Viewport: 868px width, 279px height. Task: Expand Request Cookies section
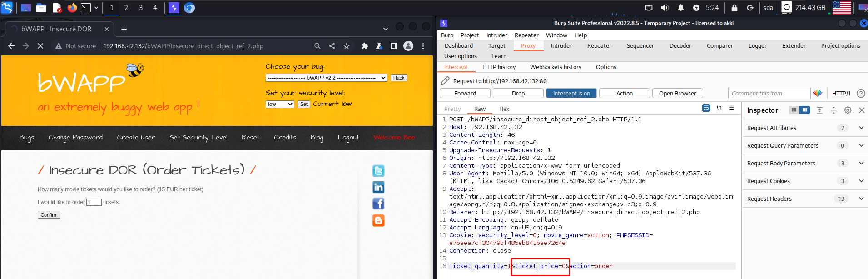(861, 181)
